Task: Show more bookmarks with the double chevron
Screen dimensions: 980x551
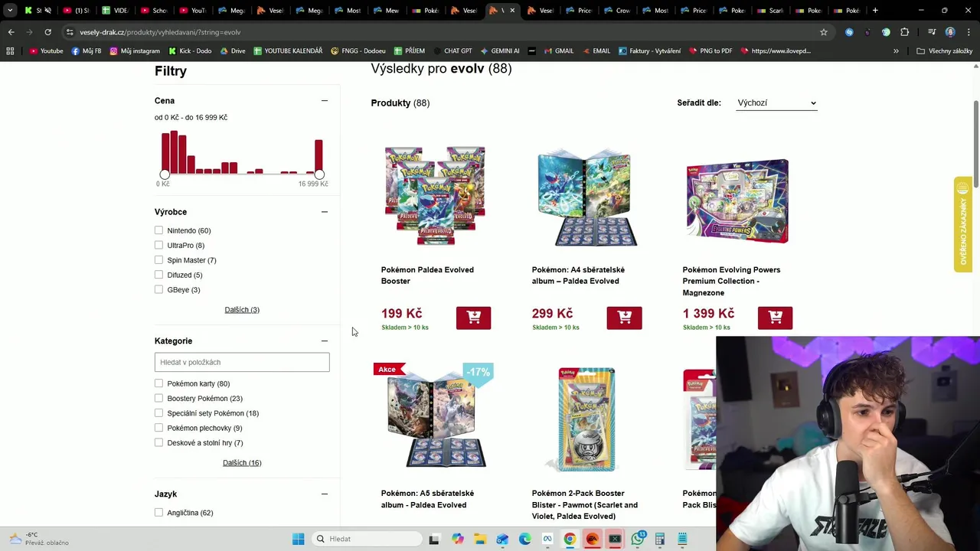Action: pos(896,51)
